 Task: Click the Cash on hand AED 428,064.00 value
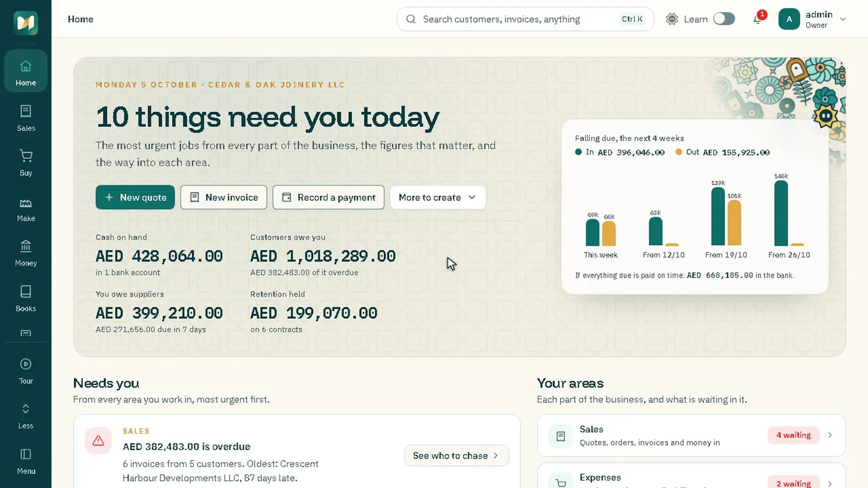click(159, 256)
